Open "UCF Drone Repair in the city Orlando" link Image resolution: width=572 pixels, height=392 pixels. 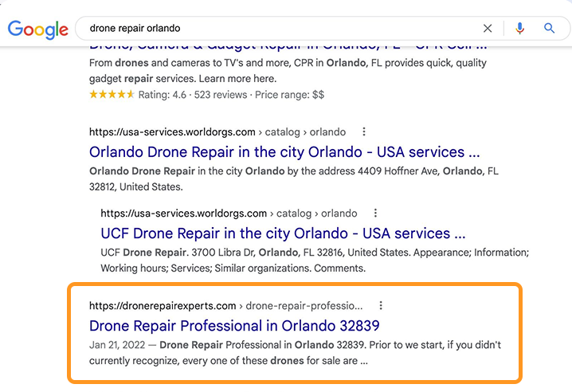[283, 233]
